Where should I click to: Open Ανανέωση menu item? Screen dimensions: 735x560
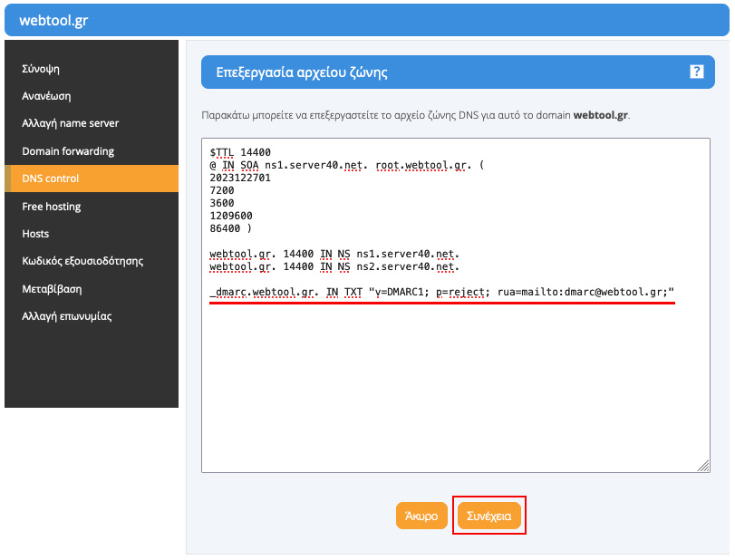tap(46, 96)
